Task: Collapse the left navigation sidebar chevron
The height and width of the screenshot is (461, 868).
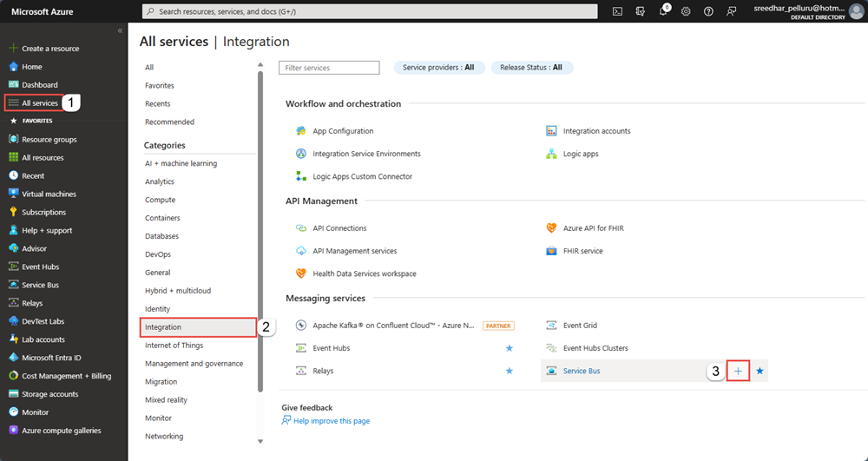Action: point(120,31)
